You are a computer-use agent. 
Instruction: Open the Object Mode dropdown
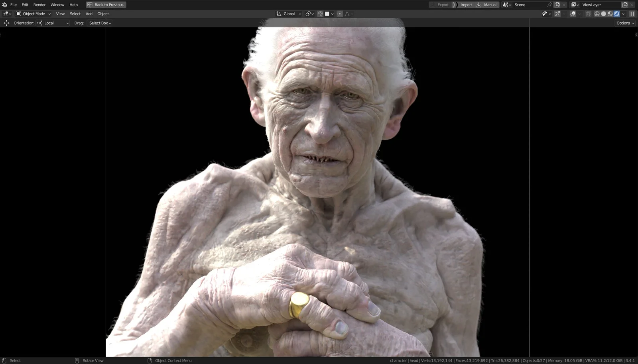[x=34, y=14]
